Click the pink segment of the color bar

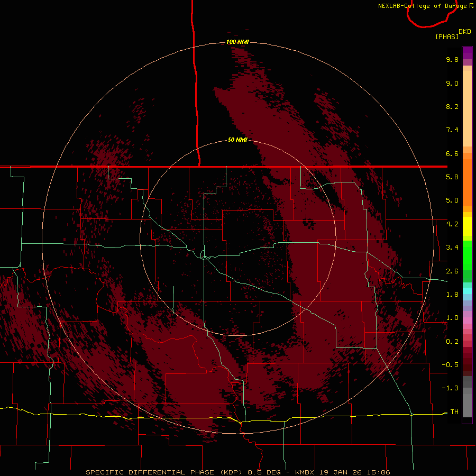coord(467,321)
